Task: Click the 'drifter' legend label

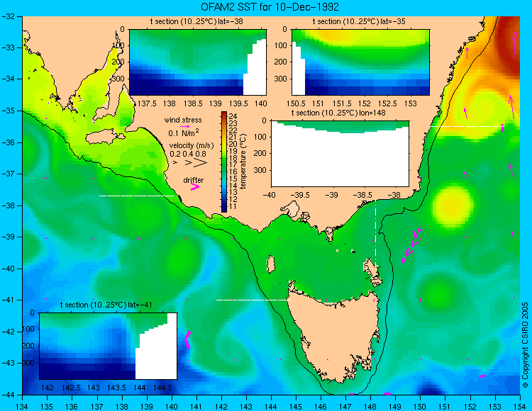Action: [x=194, y=180]
